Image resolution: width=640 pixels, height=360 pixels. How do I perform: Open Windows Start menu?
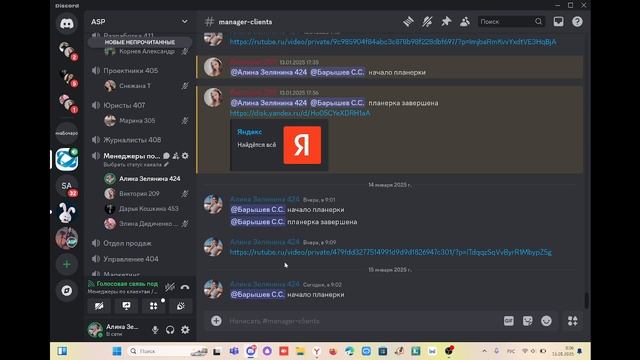tap(117, 351)
